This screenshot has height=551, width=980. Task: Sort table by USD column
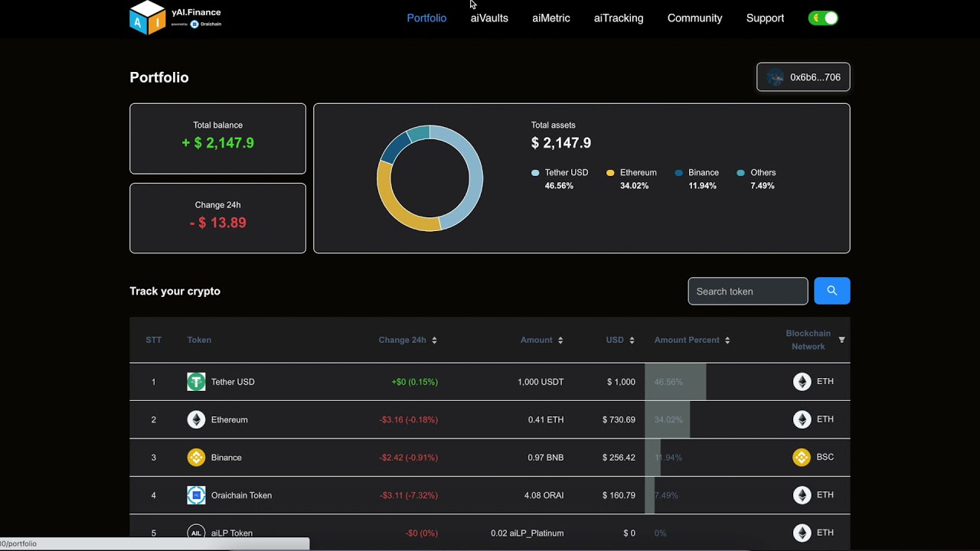pos(632,341)
